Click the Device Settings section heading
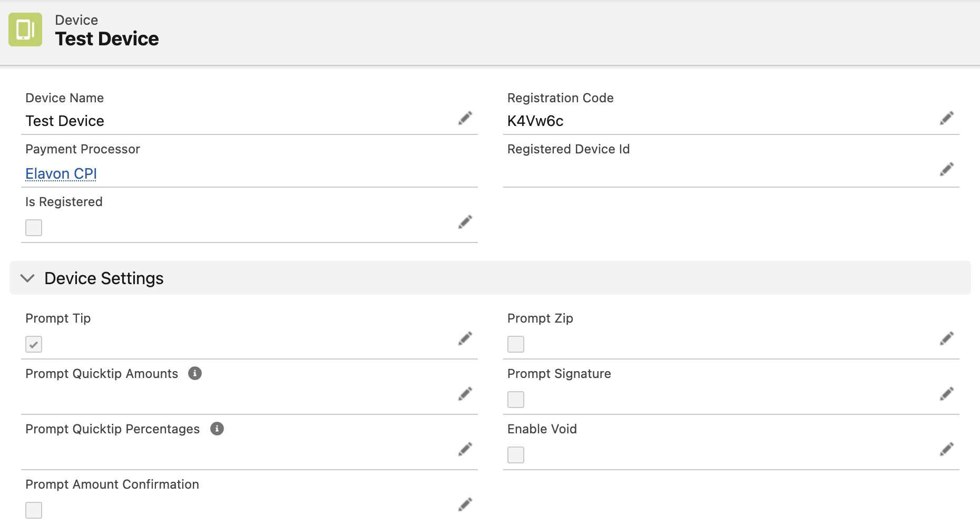This screenshot has height=524, width=980. pos(104,278)
